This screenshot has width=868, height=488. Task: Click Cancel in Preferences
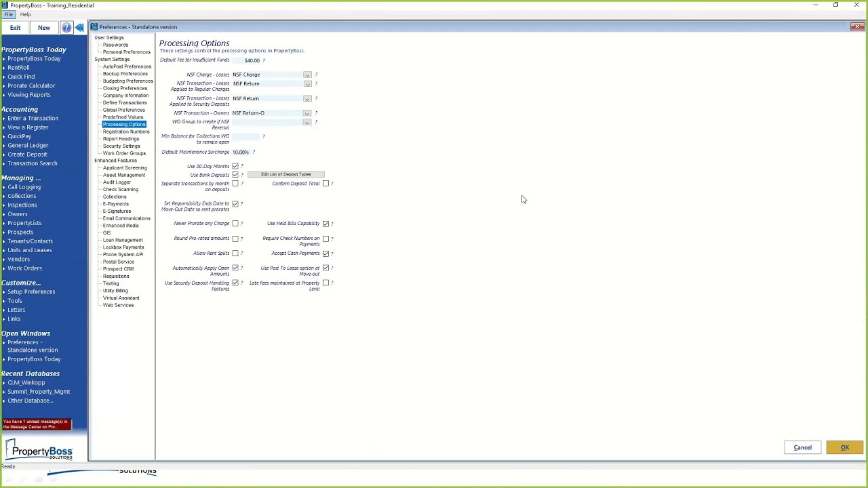pyautogui.click(x=802, y=447)
